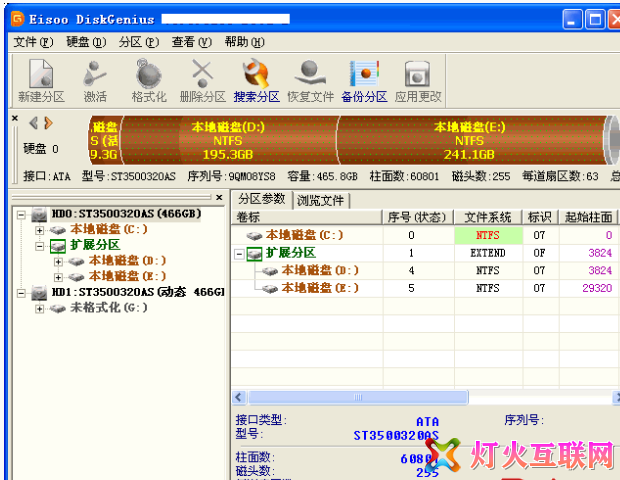Click the horizontal scrollbar thumb under partition table
Viewport: 620px width, 480px height.
[x=358, y=397]
